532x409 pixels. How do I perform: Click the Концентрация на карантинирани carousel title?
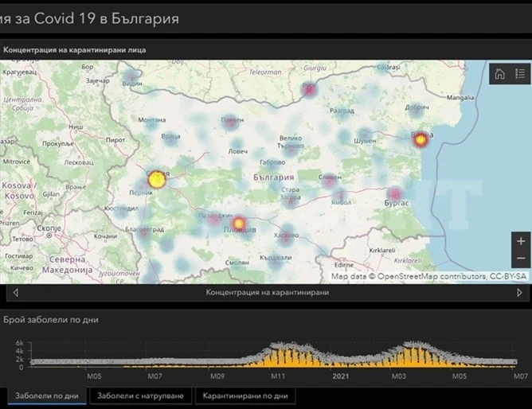click(x=268, y=293)
